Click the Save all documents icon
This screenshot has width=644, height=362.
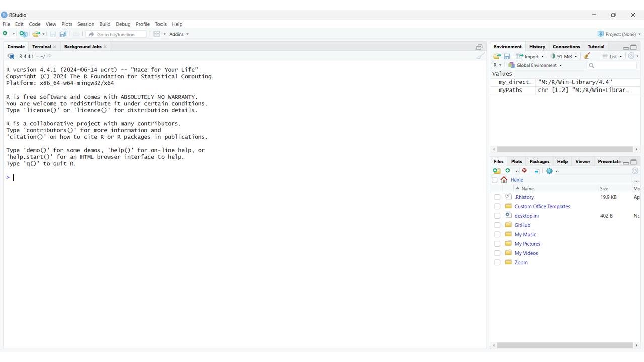pos(63,34)
